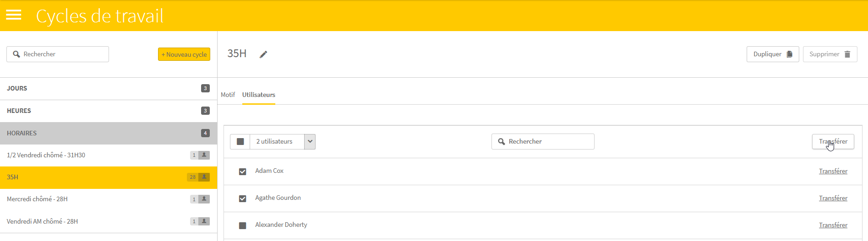
Task: Uncheck Adam Cox checkbox
Action: pos(243,171)
